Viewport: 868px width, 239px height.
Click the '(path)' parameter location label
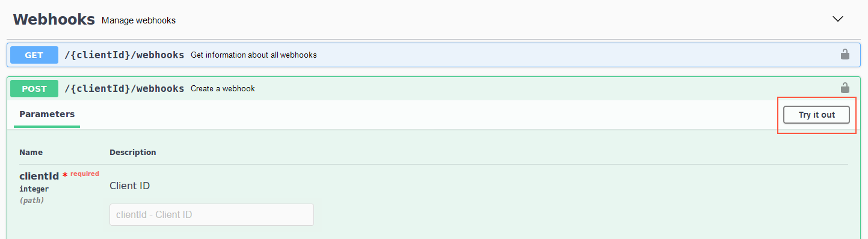(32, 201)
